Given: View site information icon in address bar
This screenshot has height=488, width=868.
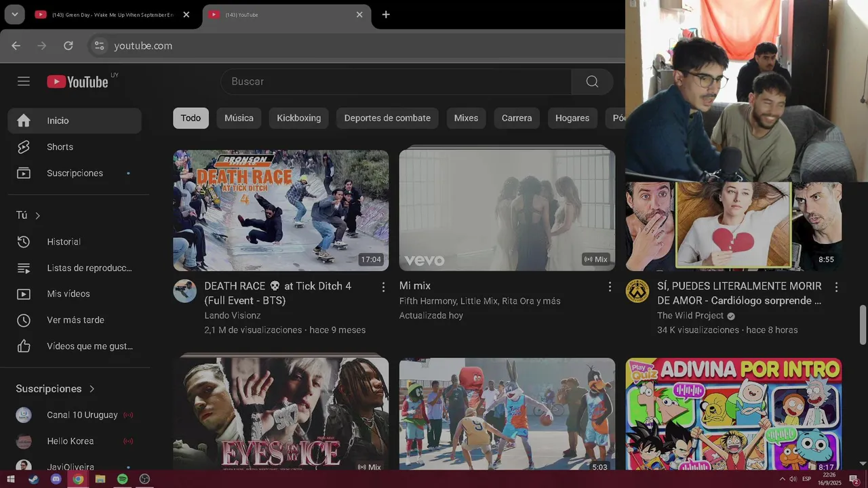Looking at the screenshot, I should [x=99, y=45].
